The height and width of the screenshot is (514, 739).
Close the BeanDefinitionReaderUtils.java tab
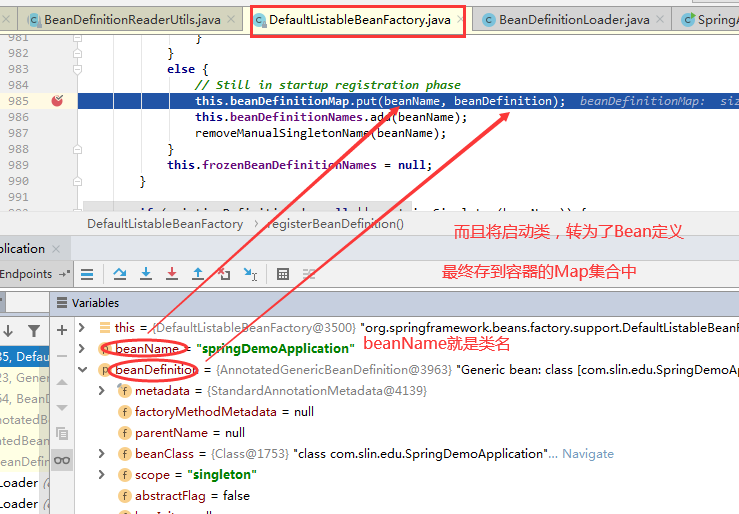(231, 19)
